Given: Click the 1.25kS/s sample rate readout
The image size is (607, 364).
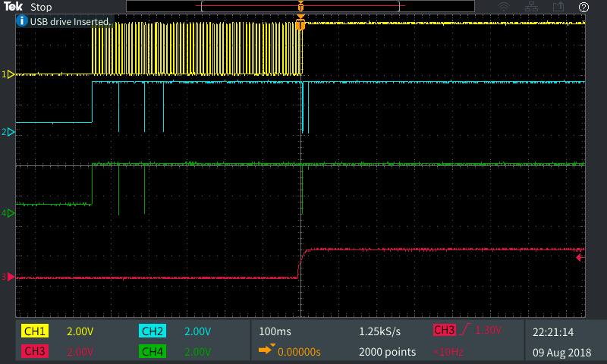Looking at the screenshot, I should (379, 331).
